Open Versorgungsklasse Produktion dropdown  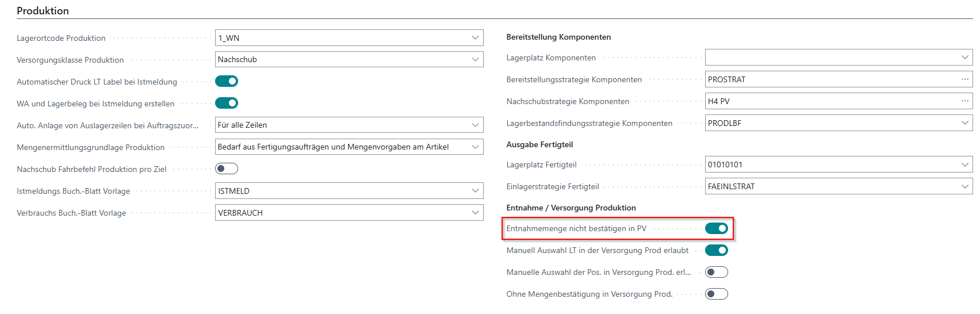tap(475, 59)
